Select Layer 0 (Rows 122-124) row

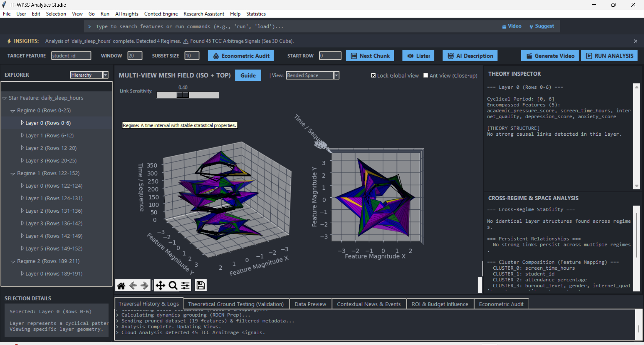[x=56, y=186]
